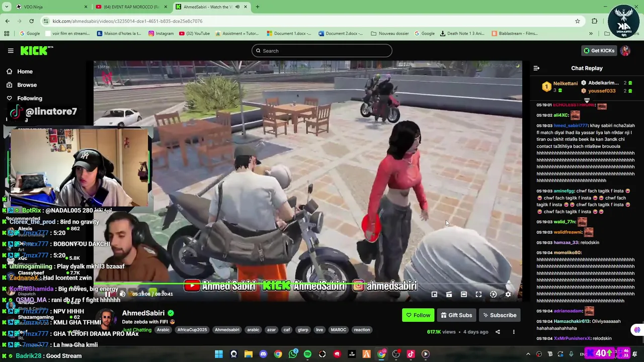Select the AfricaCup2025 tag
Viewport: 644px width, 362px height.
point(192,330)
